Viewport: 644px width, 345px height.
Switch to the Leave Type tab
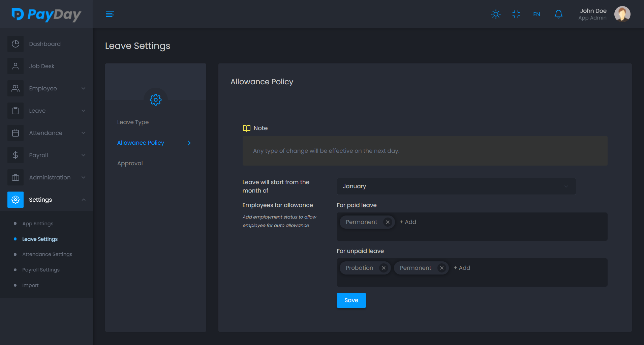tap(133, 122)
